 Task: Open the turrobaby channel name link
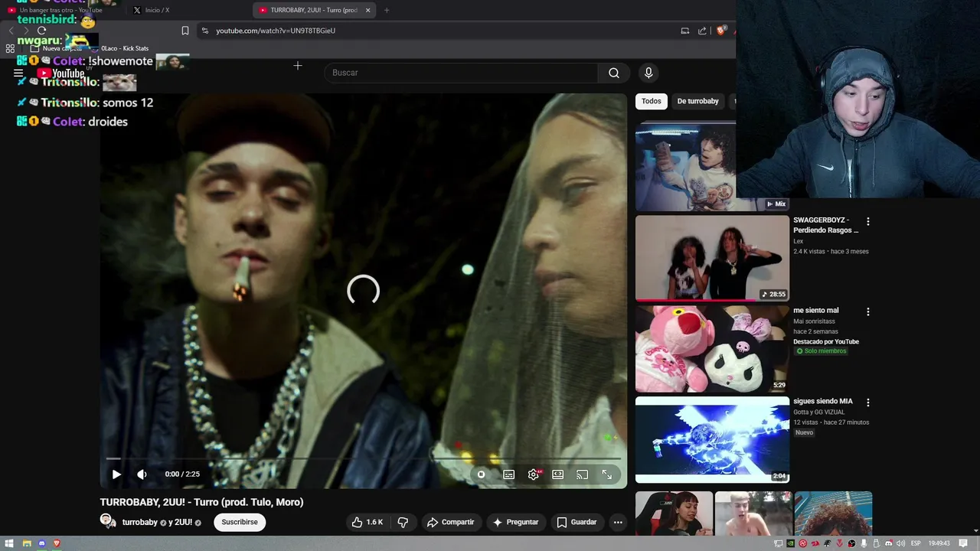(139, 522)
